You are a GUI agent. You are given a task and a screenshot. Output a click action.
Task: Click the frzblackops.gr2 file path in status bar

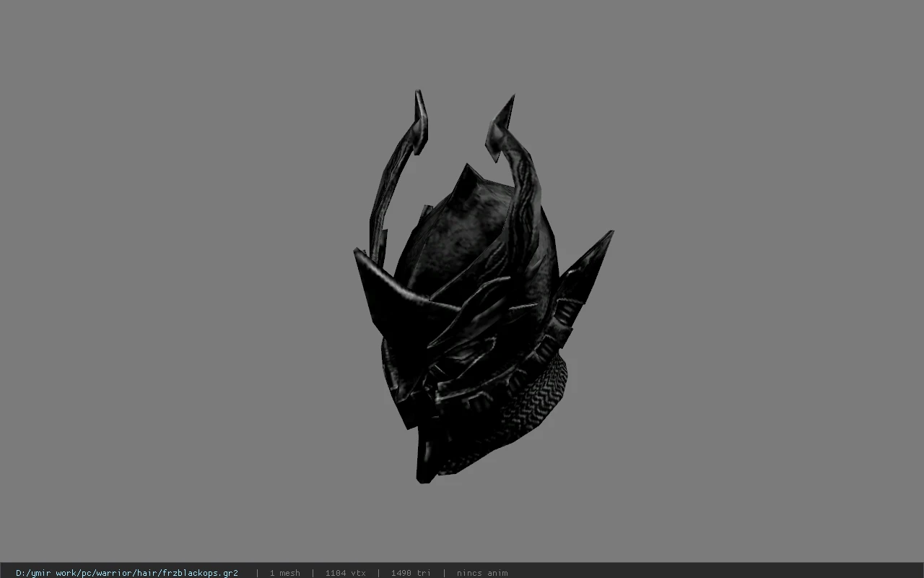(x=127, y=572)
